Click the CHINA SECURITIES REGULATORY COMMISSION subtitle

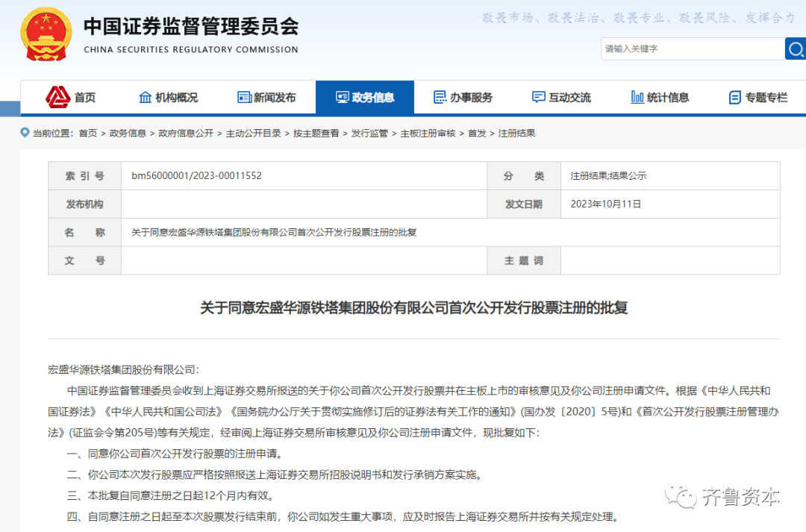[x=191, y=50]
